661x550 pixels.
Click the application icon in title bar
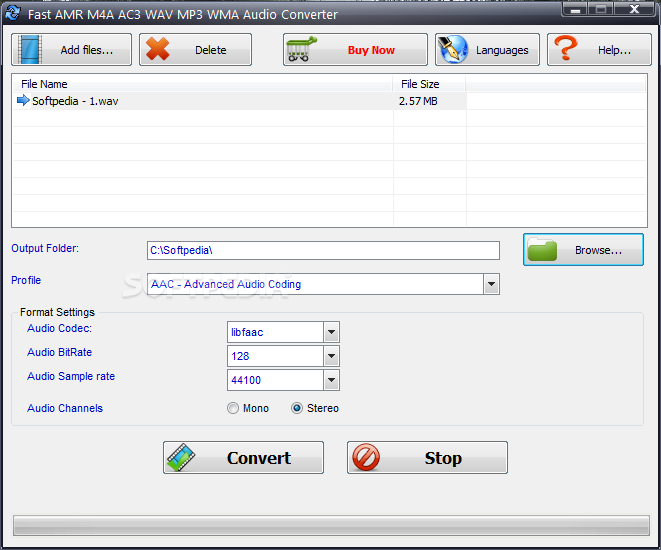(13, 13)
